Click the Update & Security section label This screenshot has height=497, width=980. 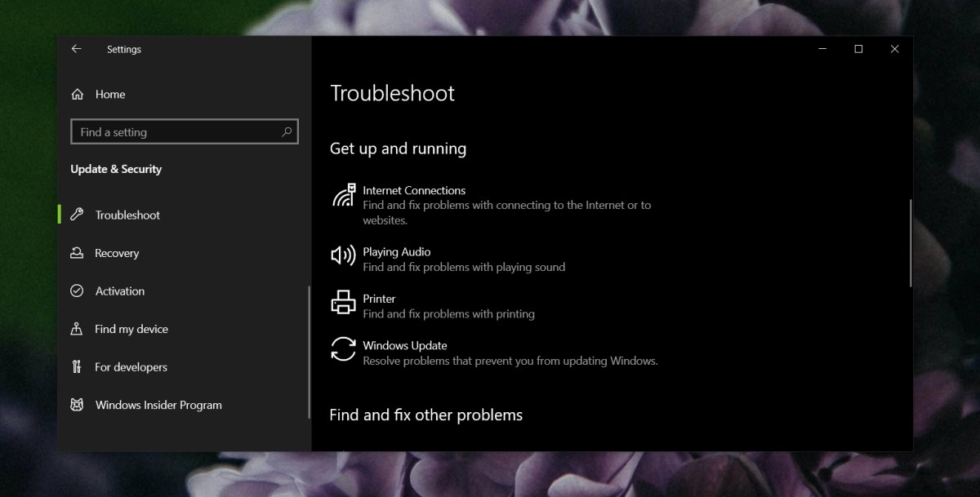point(116,169)
